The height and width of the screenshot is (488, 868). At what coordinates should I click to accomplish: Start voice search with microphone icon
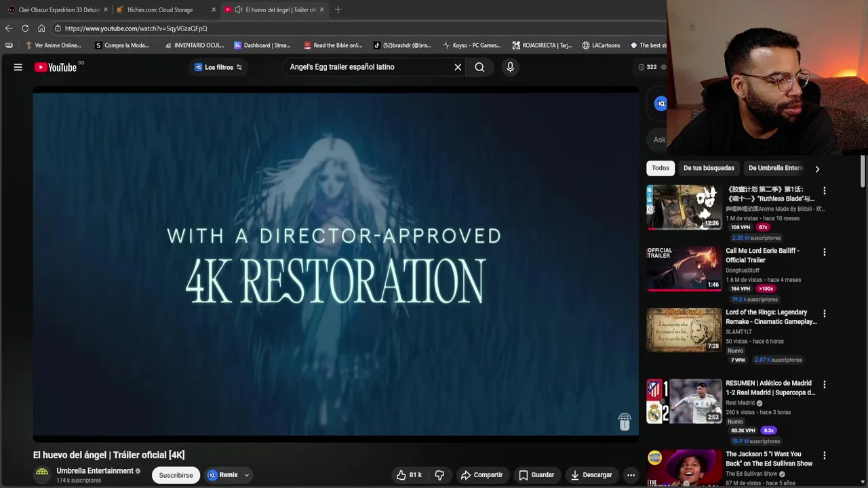coord(510,67)
